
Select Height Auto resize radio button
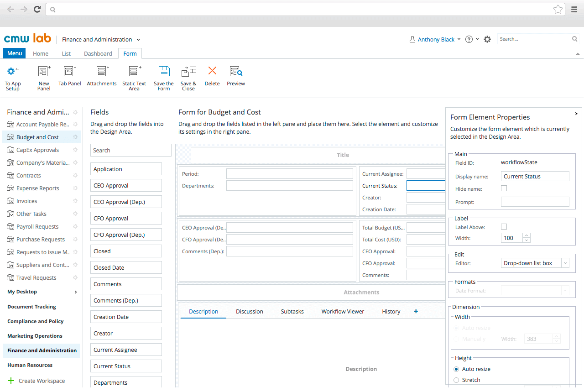coord(456,369)
